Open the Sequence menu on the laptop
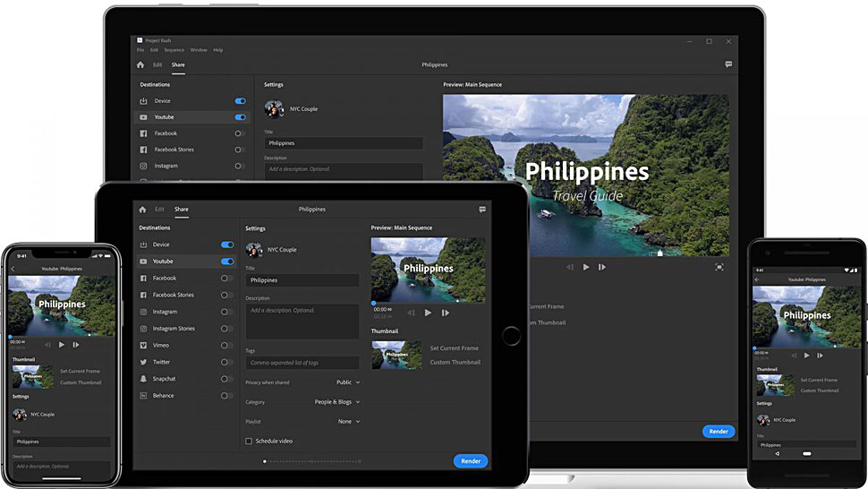The height and width of the screenshot is (489, 868). coord(174,50)
